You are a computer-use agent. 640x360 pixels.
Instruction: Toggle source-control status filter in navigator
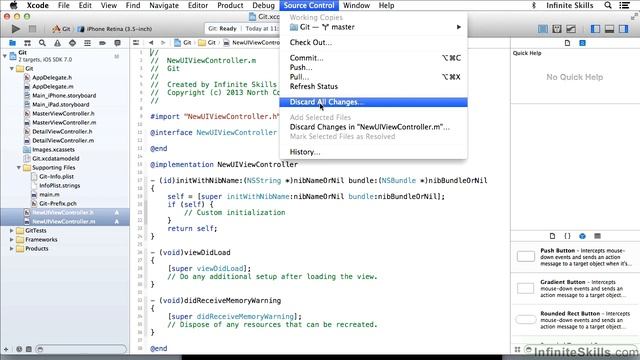pos(29,349)
